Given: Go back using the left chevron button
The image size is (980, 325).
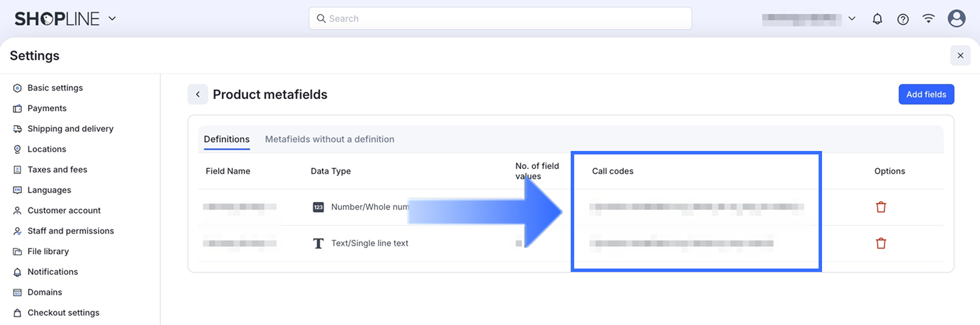Looking at the screenshot, I should (198, 95).
